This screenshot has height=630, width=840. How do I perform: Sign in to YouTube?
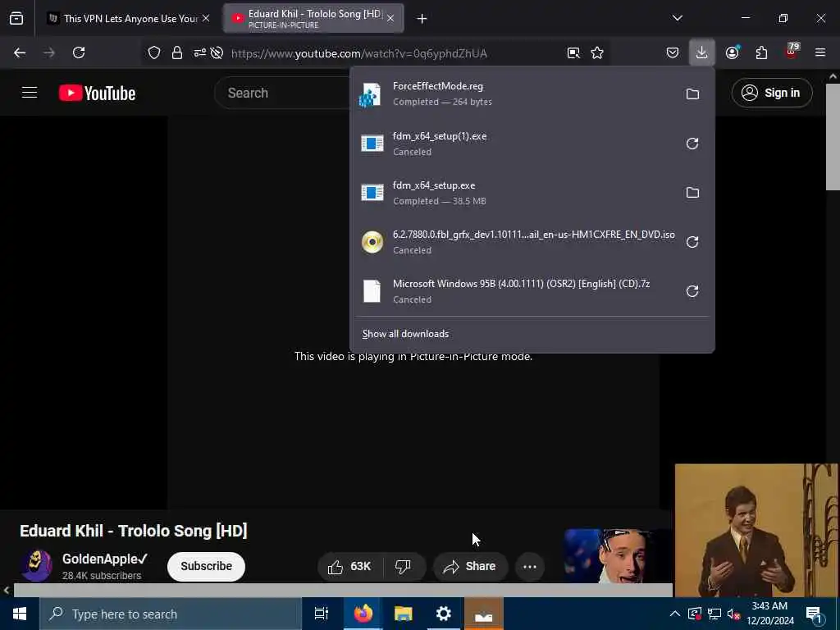coord(772,93)
